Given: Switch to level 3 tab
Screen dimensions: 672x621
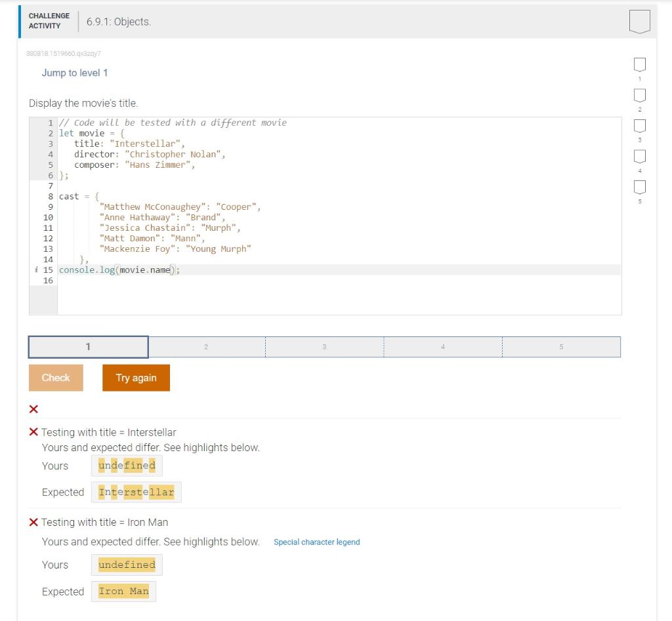Looking at the screenshot, I should click(x=324, y=346).
